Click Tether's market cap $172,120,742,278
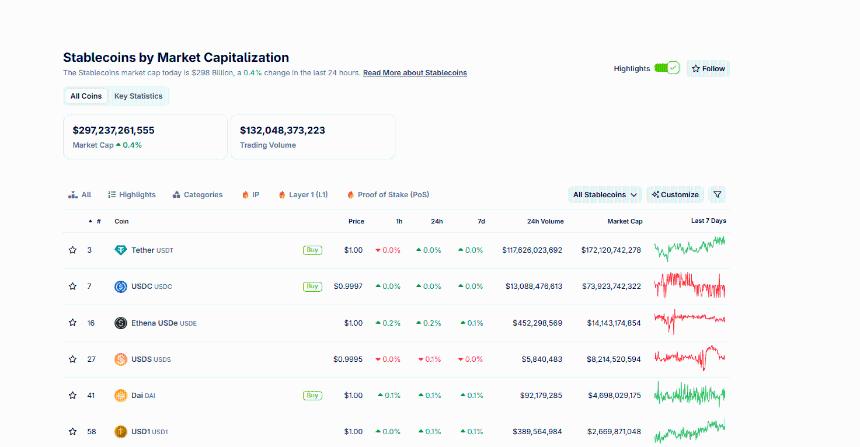 tap(611, 250)
